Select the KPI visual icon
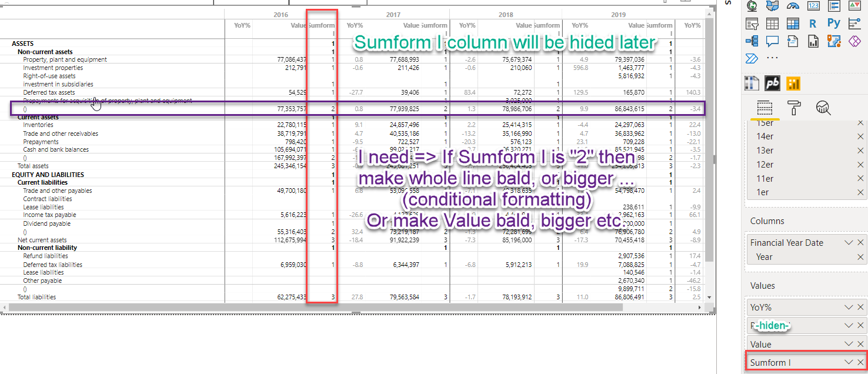Screen dimensions: 868x374 click(854, 5)
